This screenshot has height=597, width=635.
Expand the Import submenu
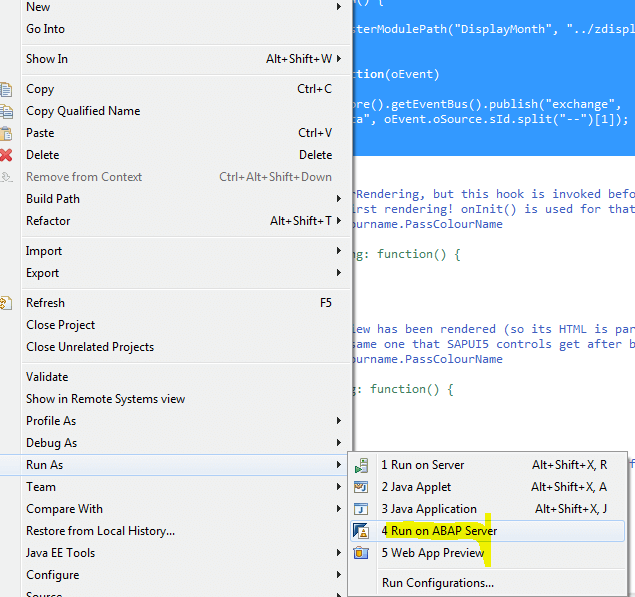(x=340, y=251)
